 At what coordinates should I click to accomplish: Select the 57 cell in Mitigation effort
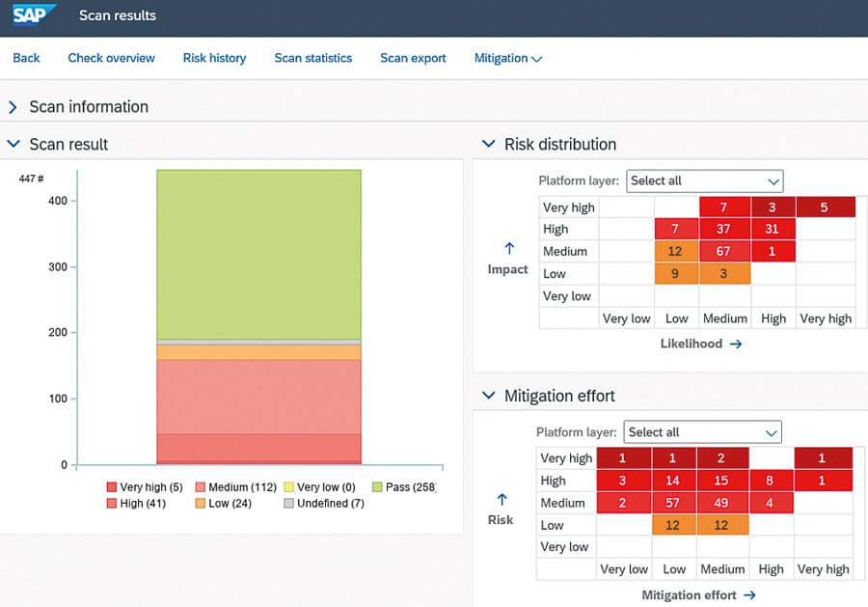coord(674,503)
